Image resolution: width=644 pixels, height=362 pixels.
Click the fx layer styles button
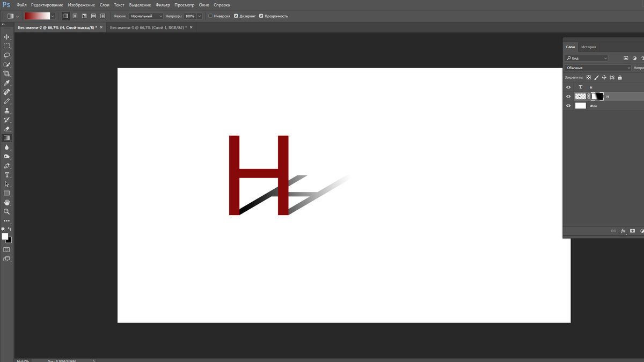click(624, 231)
